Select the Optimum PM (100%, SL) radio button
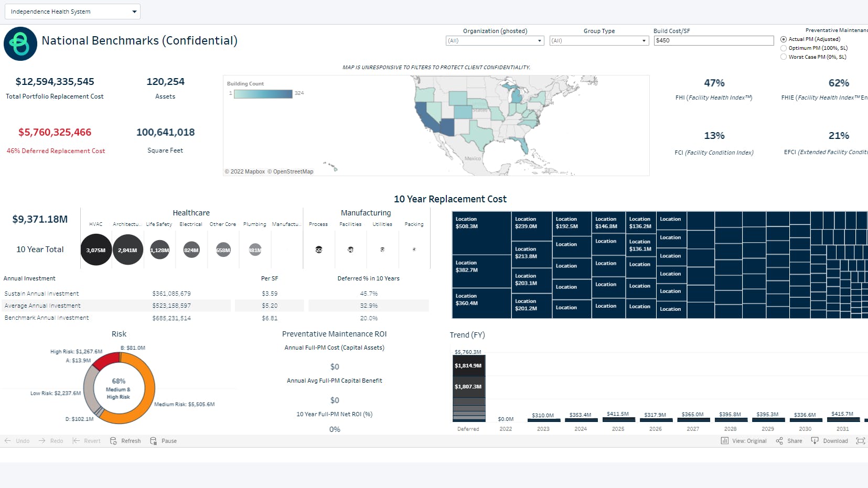The image size is (868, 488). tap(784, 48)
